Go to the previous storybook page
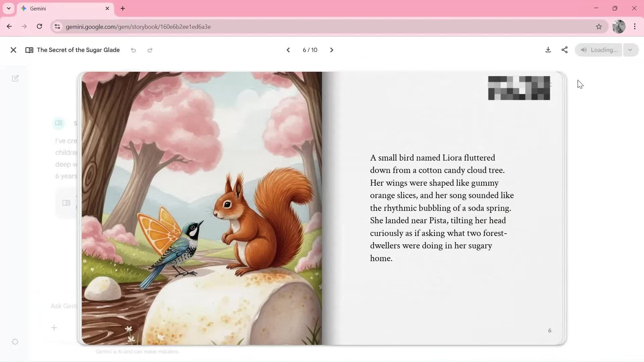Screen dimensions: 644x362 [x=288, y=50]
